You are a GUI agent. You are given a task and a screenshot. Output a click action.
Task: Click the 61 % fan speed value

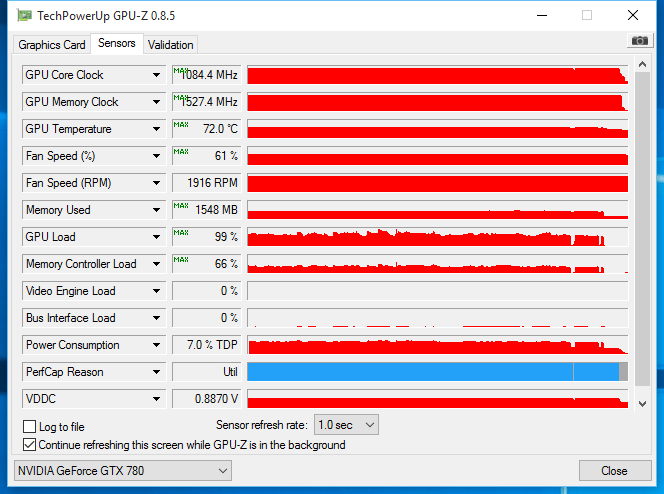[207, 156]
